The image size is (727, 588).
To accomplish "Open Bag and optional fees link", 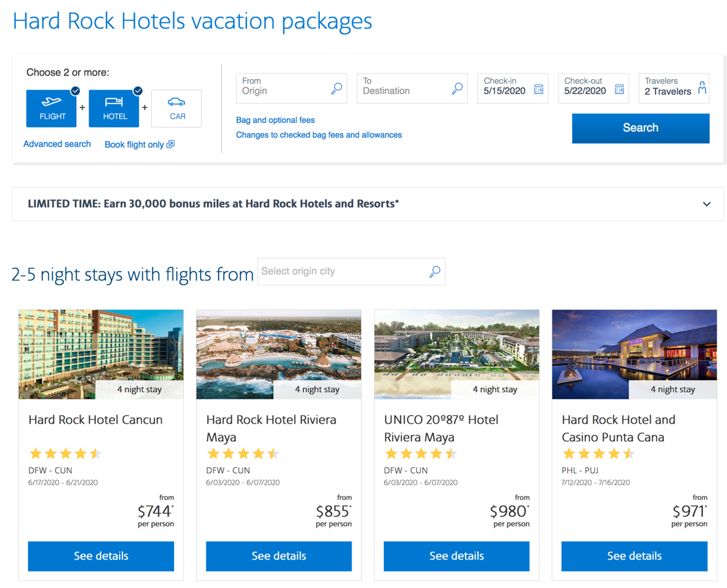I will click(x=275, y=120).
